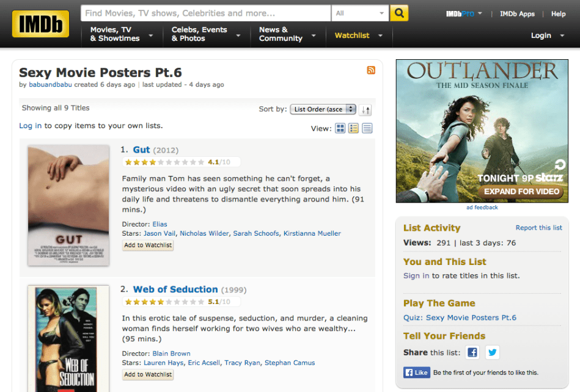Reverse the sort order with arrows icon
Screen dimensions: 580x392
click(365, 109)
